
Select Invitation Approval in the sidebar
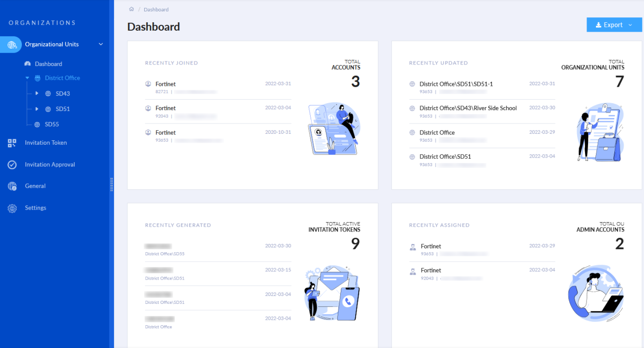51,164
